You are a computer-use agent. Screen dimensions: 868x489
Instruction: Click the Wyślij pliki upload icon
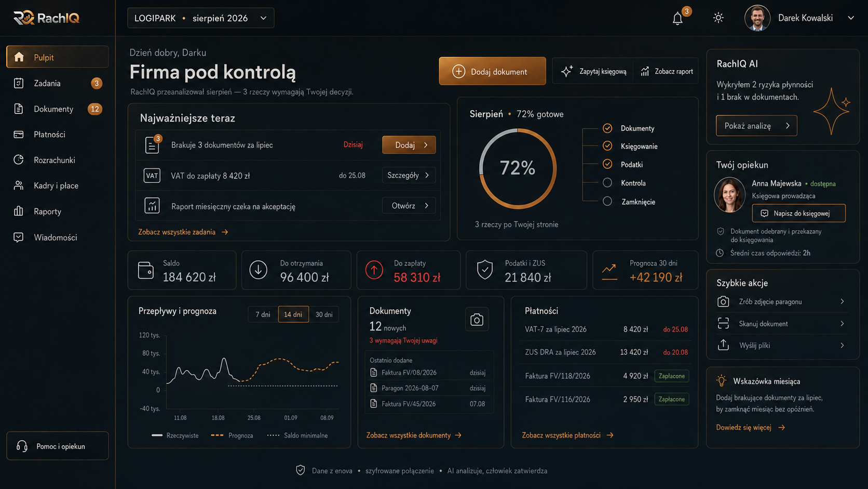point(723,345)
